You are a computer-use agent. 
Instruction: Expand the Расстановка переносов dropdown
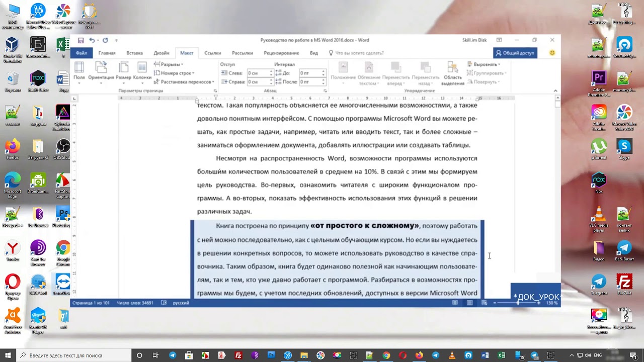tap(184, 81)
